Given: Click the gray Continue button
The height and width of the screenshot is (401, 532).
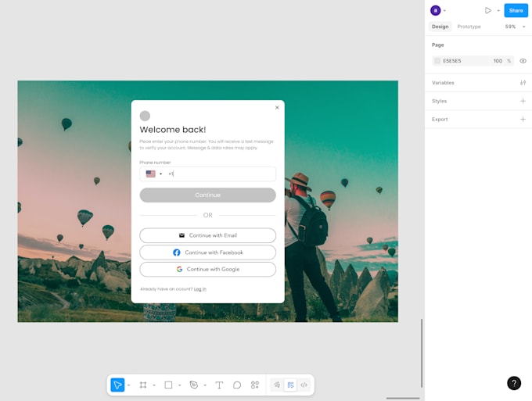Looking at the screenshot, I should point(207,195).
